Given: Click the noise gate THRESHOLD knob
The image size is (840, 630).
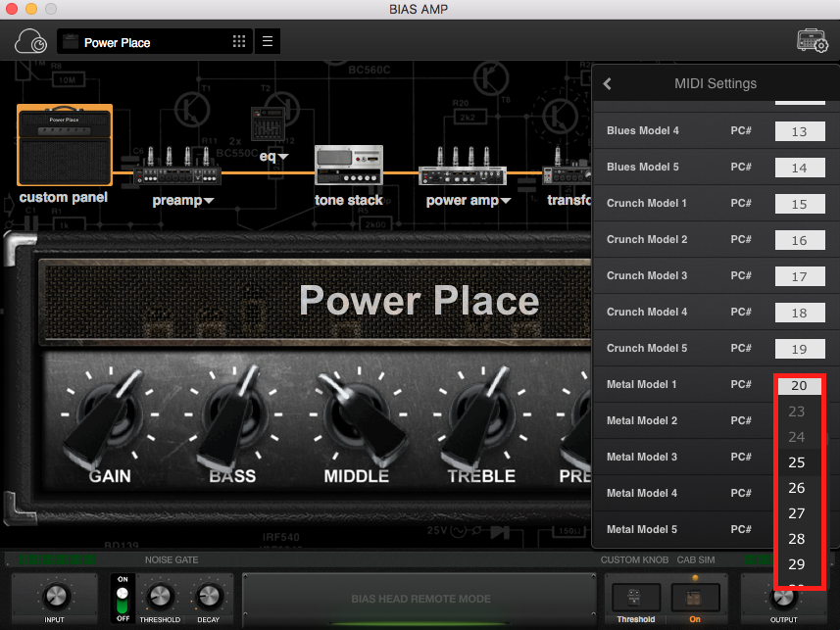Looking at the screenshot, I should click(x=160, y=597).
